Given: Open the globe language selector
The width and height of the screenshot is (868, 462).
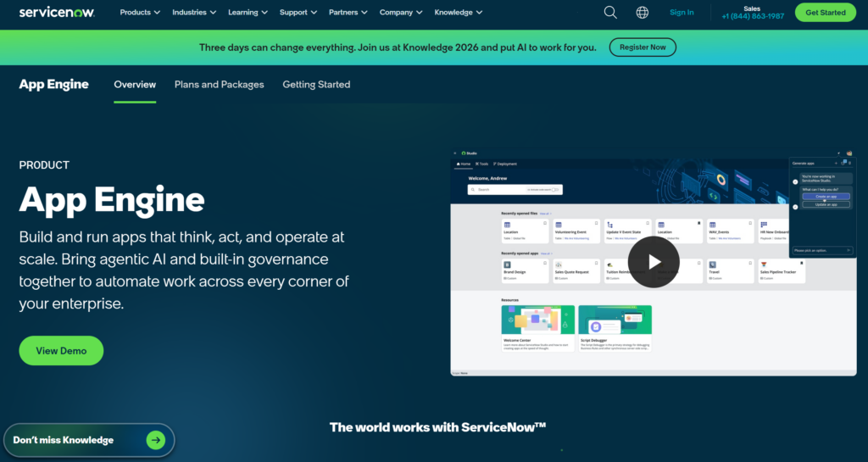Looking at the screenshot, I should (643, 13).
